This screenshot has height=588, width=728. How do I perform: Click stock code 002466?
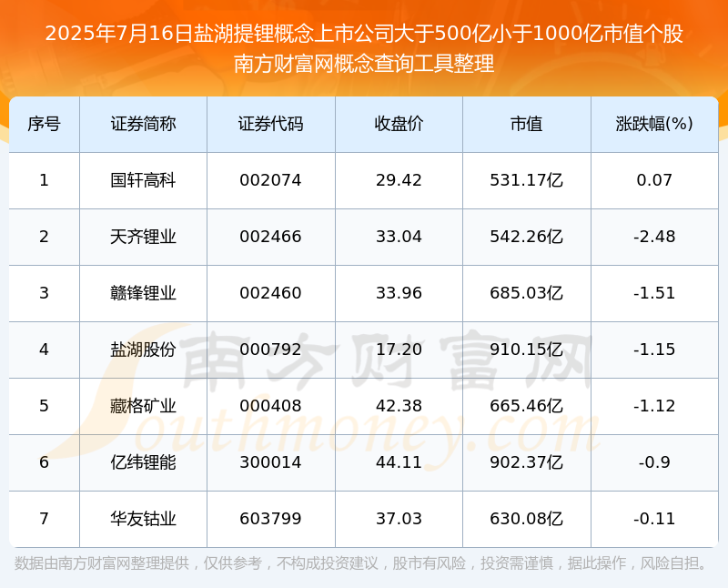(270, 237)
